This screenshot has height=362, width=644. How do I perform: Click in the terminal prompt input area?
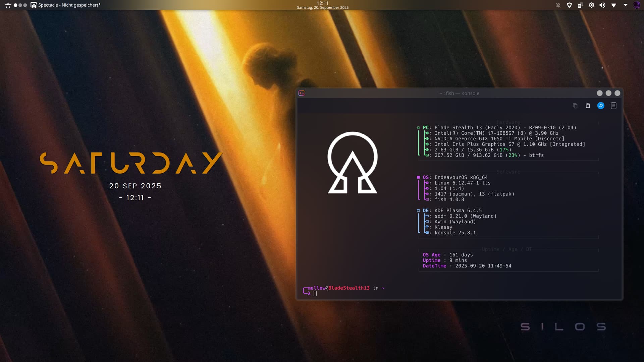click(315, 294)
